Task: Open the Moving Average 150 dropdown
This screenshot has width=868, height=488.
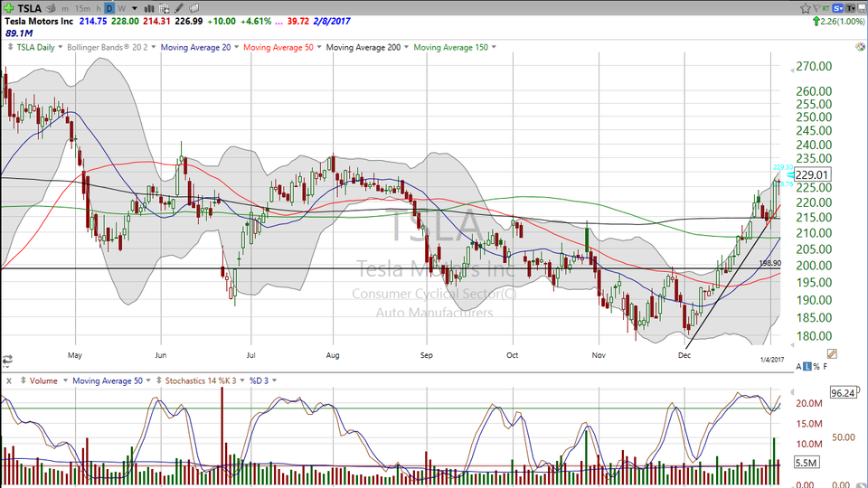Action: click(494, 48)
